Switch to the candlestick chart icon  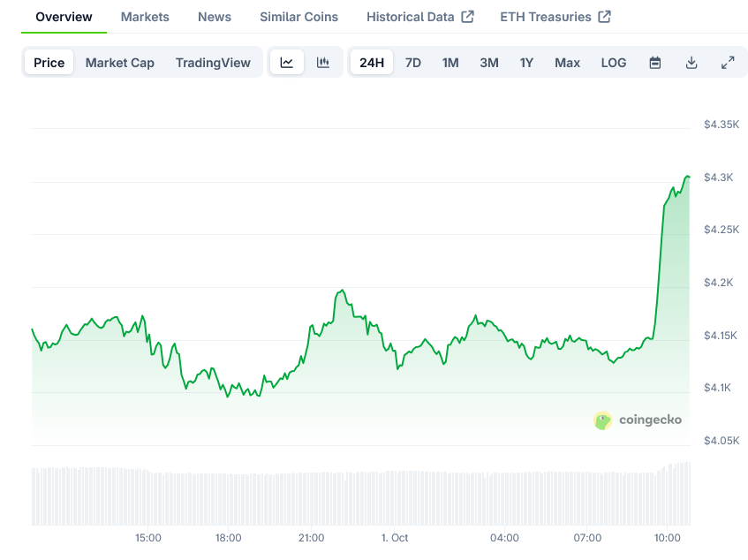[323, 62]
